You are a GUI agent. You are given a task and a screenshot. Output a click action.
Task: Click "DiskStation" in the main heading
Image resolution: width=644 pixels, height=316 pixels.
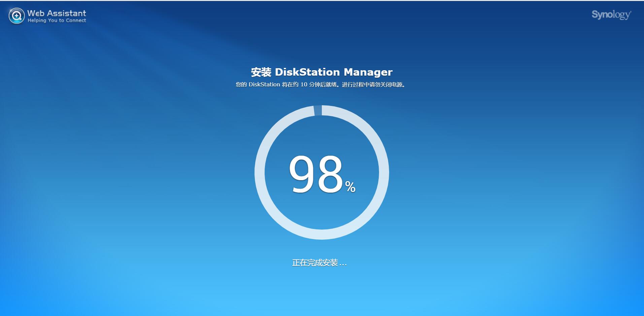coord(307,72)
